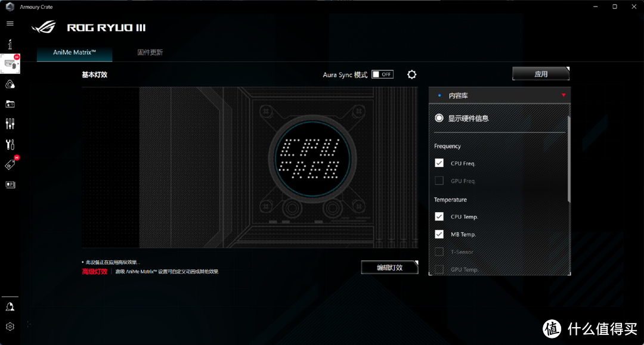Viewport: 644px width, 345px height.
Task: Minimize the Armoury Crate window
Action: 595,7
